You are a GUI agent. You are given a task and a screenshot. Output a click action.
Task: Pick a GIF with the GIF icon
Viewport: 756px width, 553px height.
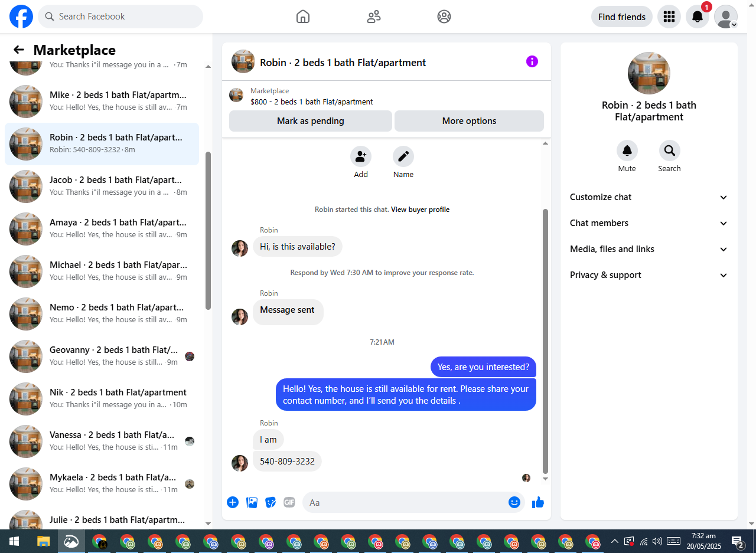[x=289, y=502]
